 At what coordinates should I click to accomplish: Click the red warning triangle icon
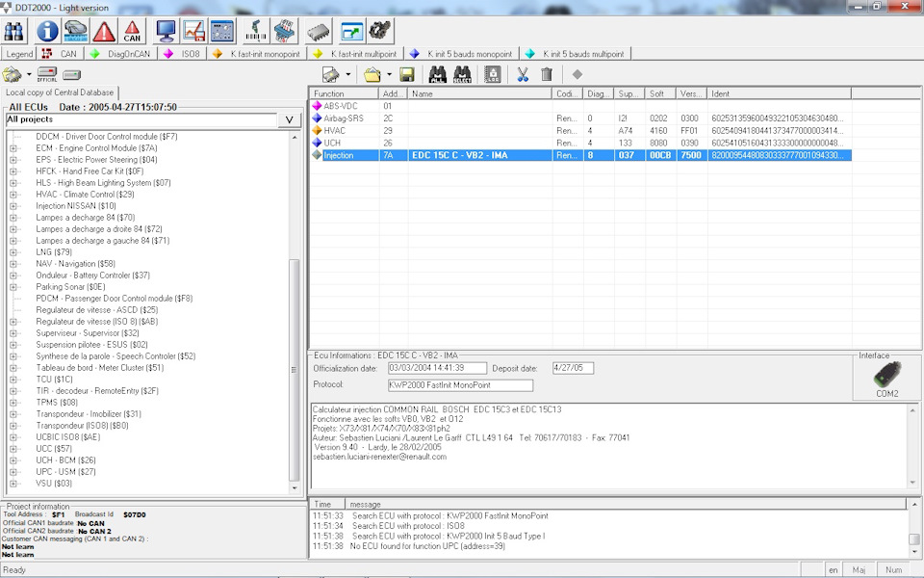tap(104, 31)
